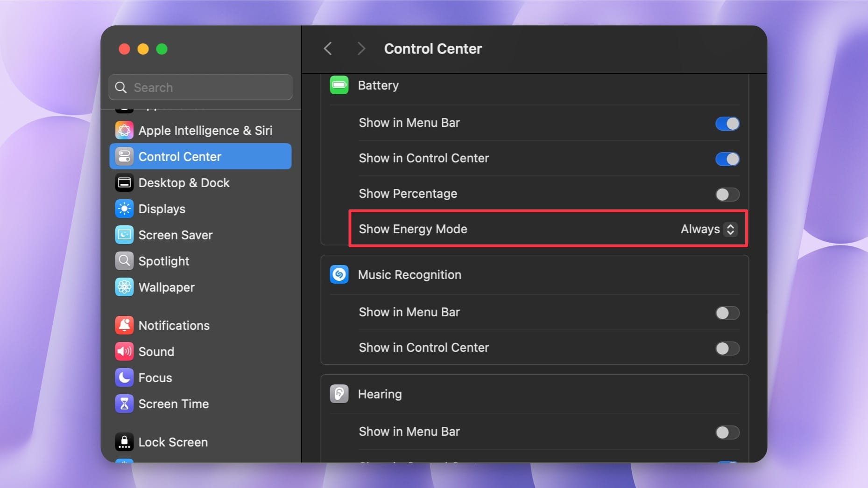Screen dimensions: 868x488
Task: Open Desktop & Dock settings icon
Action: coord(124,182)
